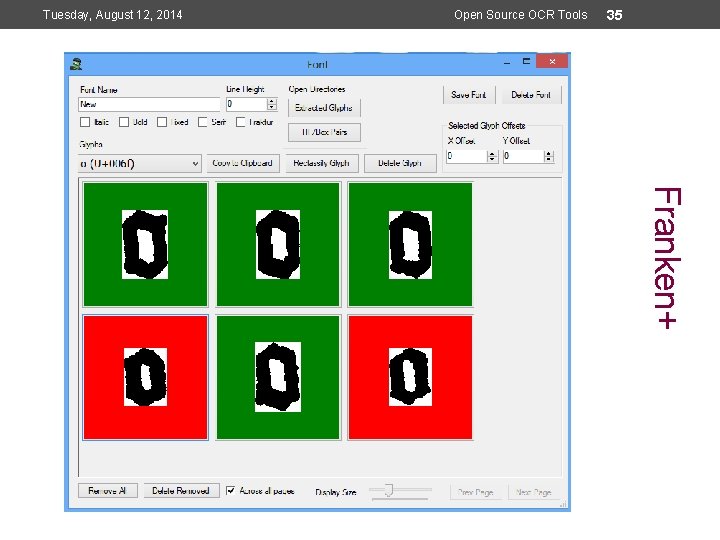Uncheck the Across all pages checkbox

coord(231,491)
